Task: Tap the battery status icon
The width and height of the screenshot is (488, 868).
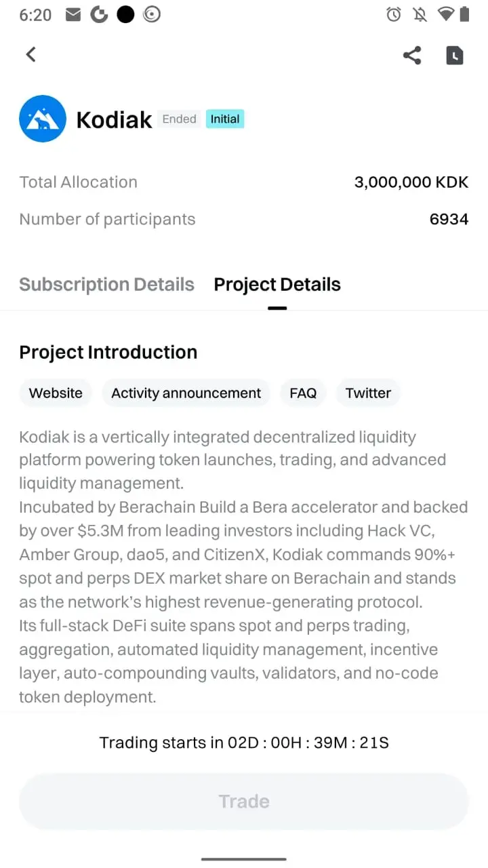Action: (x=464, y=14)
